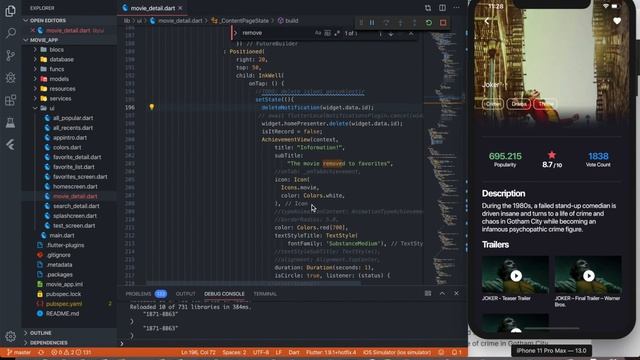Select the iOS Simulator device in status bar
This screenshot has height=360, width=640.
(x=397, y=352)
